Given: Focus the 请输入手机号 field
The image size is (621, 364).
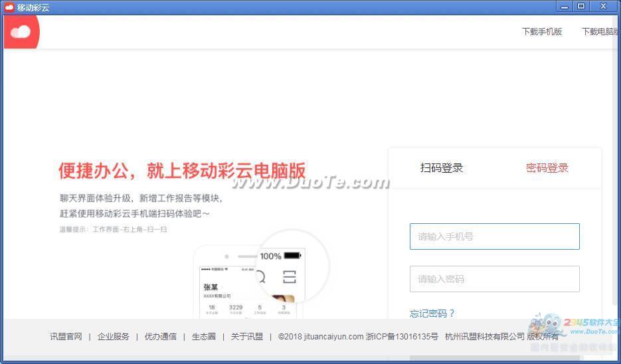Looking at the screenshot, I should [495, 236].
